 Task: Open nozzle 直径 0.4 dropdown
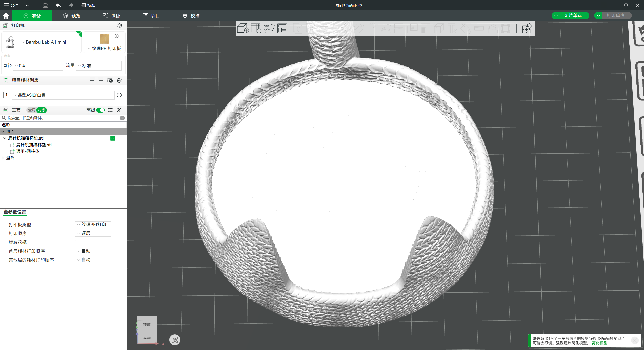point(38,66)
